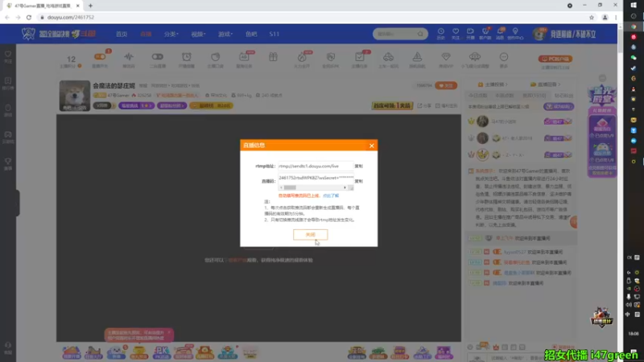Switch to the 本周贡献 tab

click(x=505, y=95)
